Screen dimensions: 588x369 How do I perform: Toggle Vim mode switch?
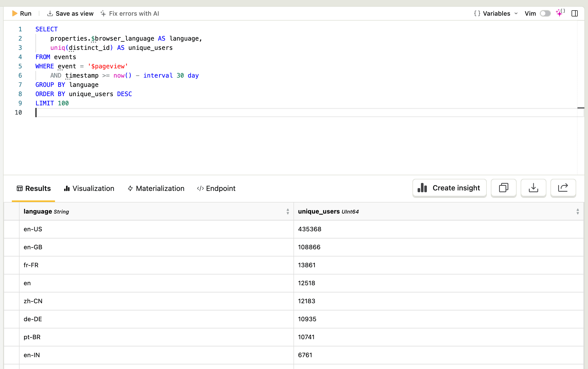[545, 14]
